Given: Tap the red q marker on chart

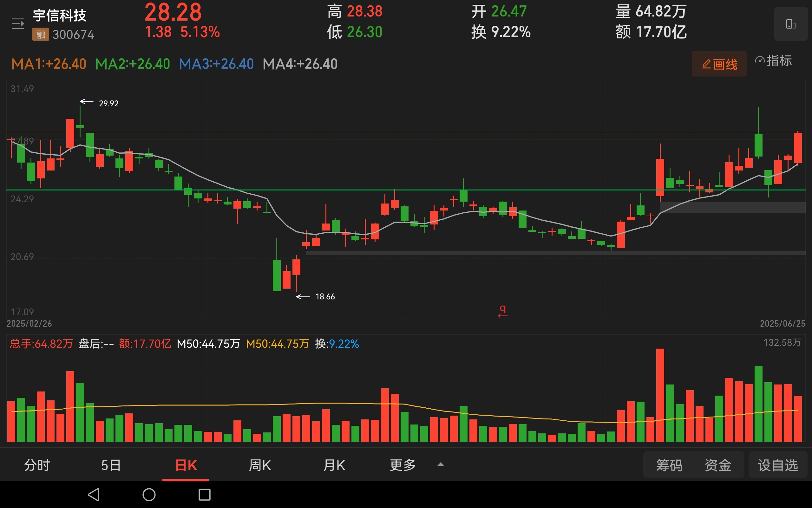Looking at the screenshot, I should pyautogui.click(x=503, y=311).
